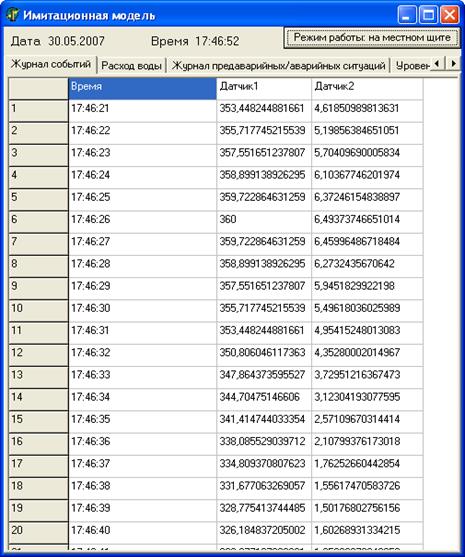Switch to the Расход воды tab
465x557 pixels.
pyautogui.click(x=131, y=65)
